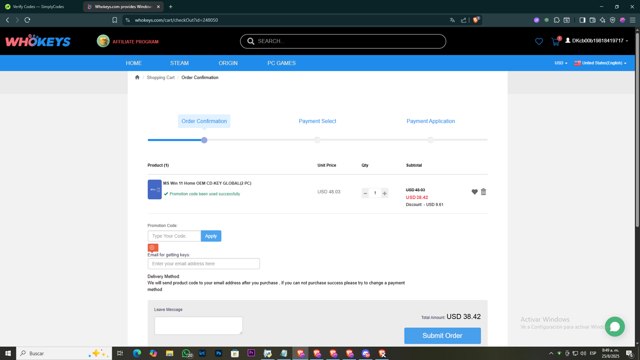Open a new browser tab
Image resolution: width=640 pixels, height=360 pixels.
(171, 7)
